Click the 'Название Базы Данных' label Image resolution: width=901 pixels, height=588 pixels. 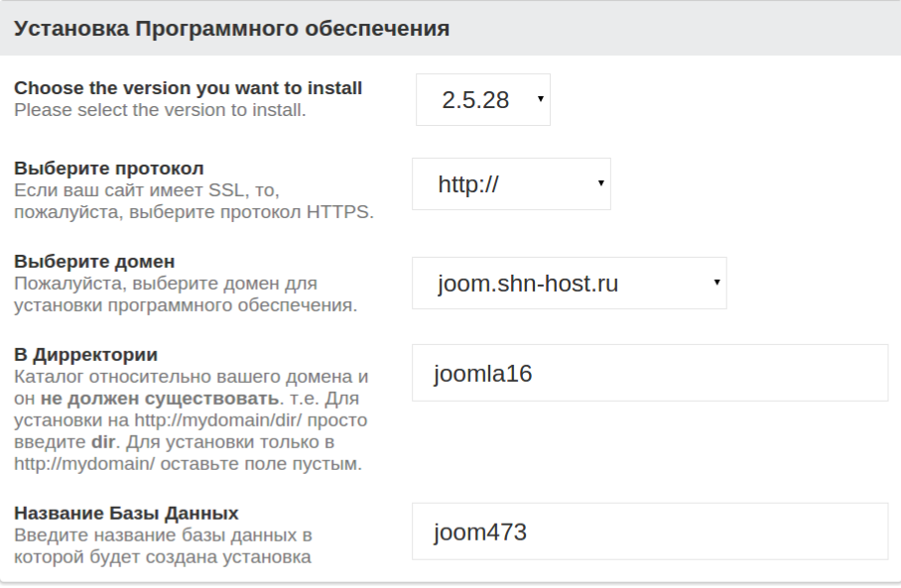(x=126, y=514)
